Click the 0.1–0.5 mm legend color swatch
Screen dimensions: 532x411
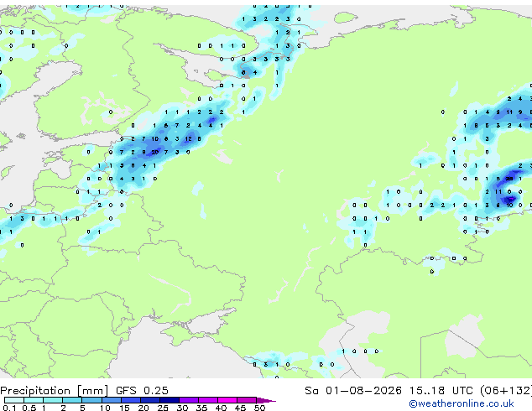coord(14,400)
